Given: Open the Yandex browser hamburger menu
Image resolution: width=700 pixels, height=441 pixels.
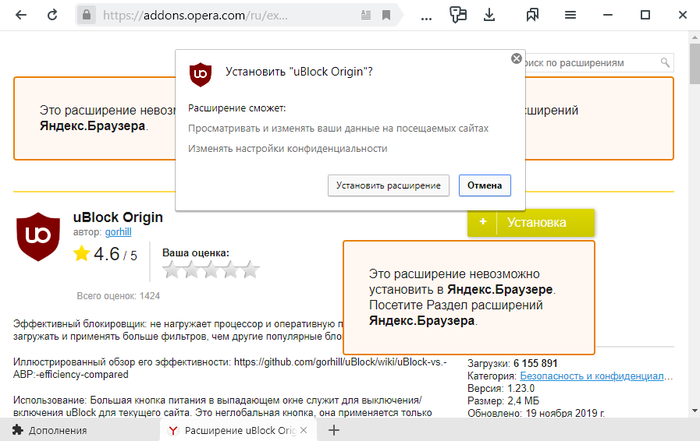Looking at the screenshot, I should tap(570, 15).
